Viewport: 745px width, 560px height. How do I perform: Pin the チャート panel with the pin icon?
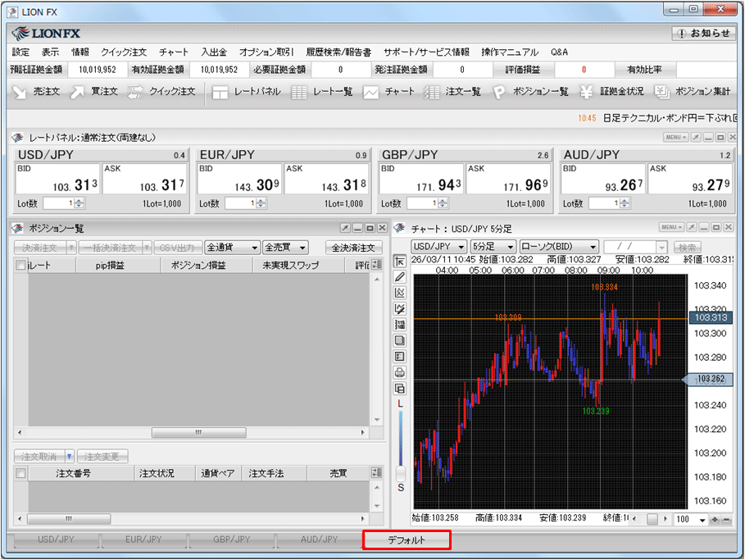click(692, 227)
